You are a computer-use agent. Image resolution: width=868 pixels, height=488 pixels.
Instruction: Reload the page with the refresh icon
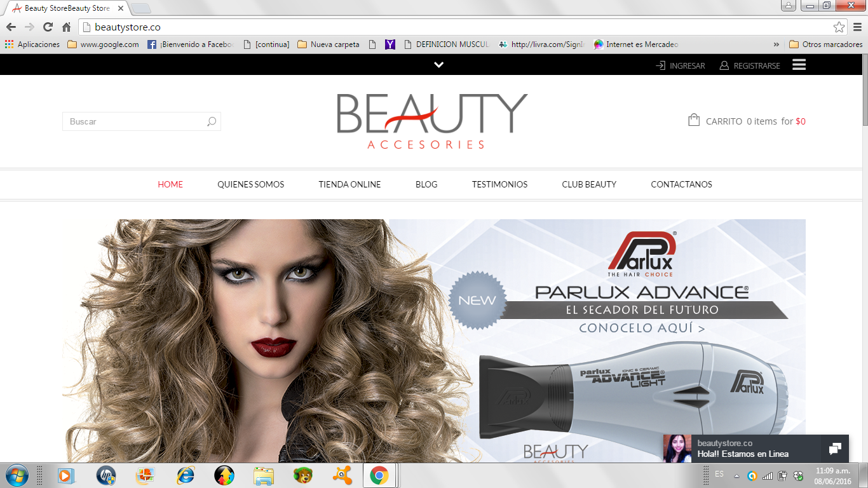48,27
